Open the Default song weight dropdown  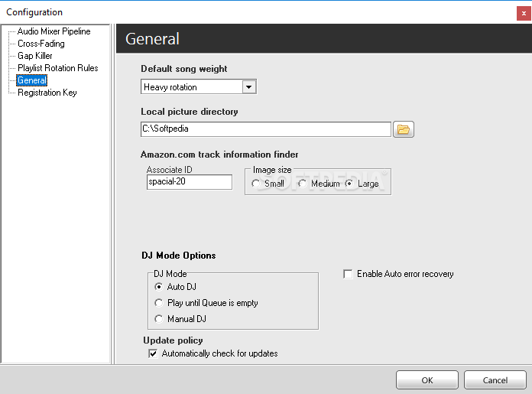(x=248, y=87)
